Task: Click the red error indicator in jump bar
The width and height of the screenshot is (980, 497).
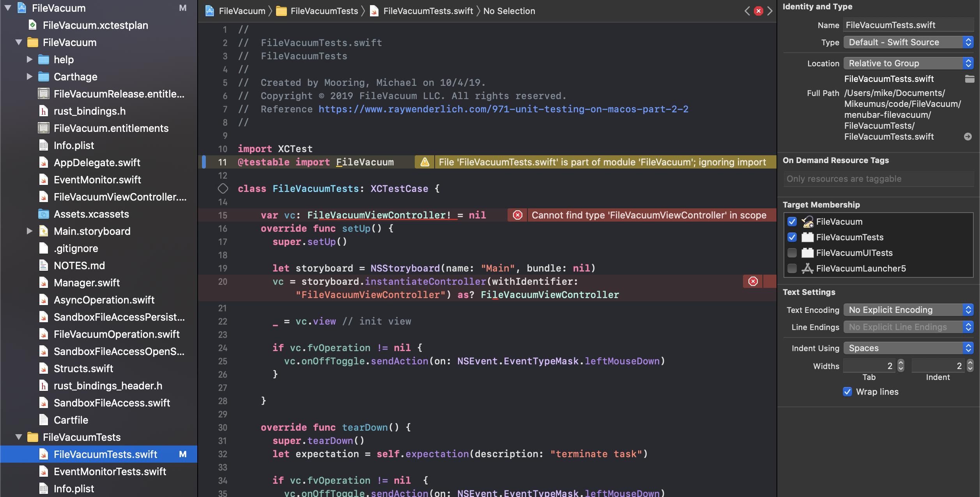Action: click(x=758, y=11)
